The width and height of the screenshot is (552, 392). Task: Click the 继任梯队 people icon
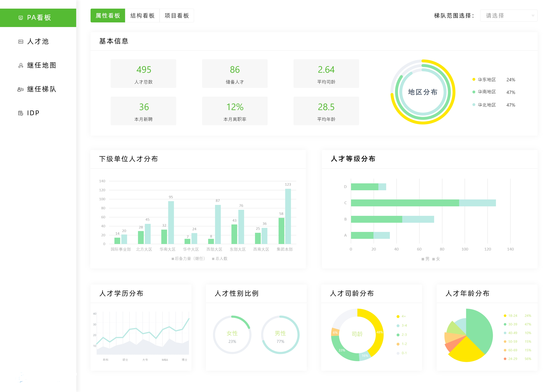pos(21,89)
